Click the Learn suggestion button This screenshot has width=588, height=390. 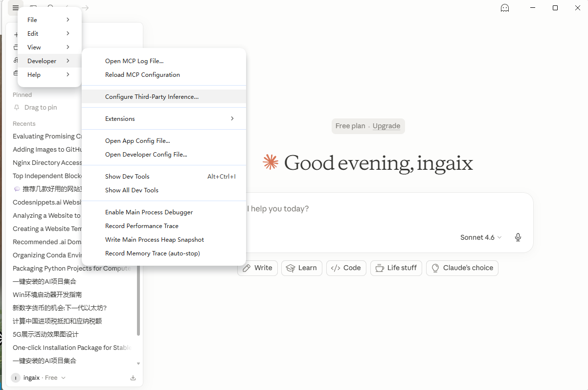click(x=301, y=268)
